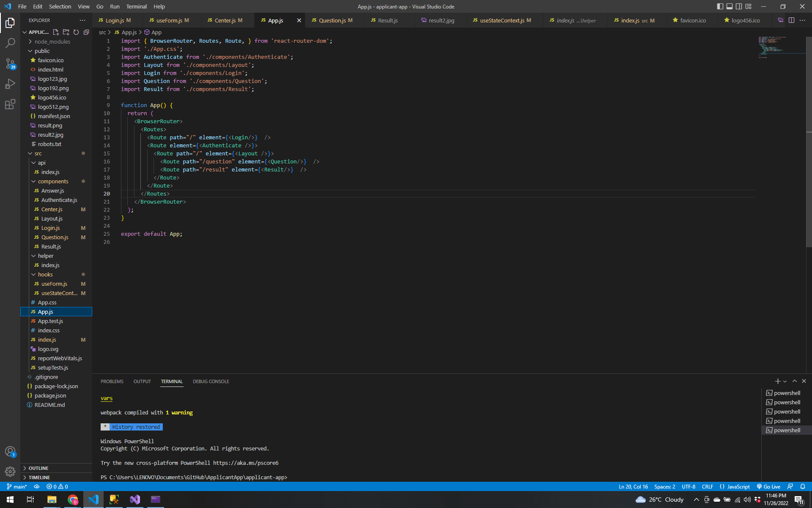This screenshot has width=812, height=508.
Task: Select the topmost powershell terminal in the list
Action: click(787, 393)
